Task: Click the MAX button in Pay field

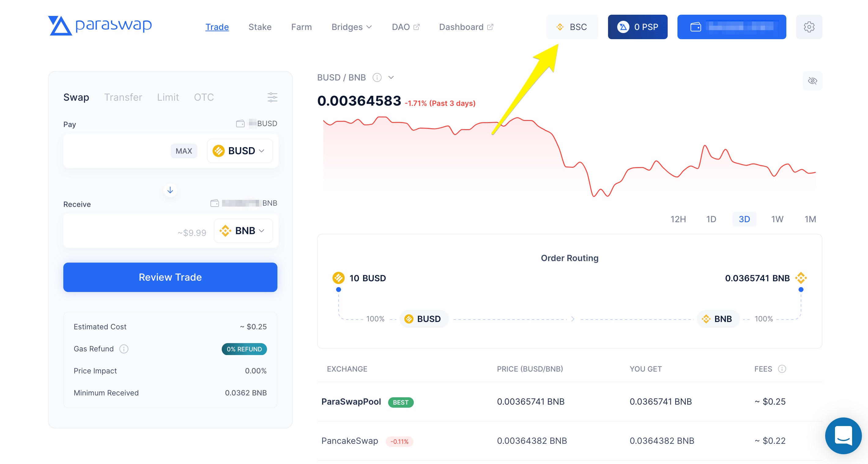Action: (184, 151)
